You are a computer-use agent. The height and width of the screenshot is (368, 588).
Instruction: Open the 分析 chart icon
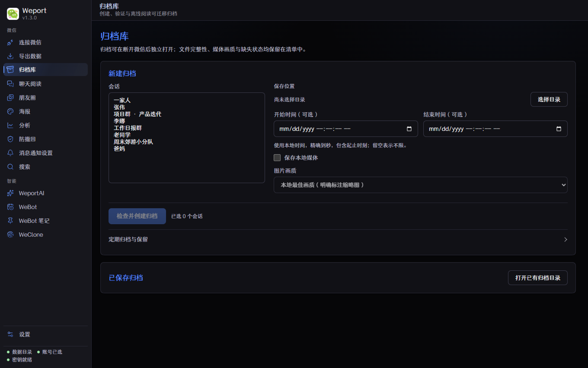pos(10,125)
